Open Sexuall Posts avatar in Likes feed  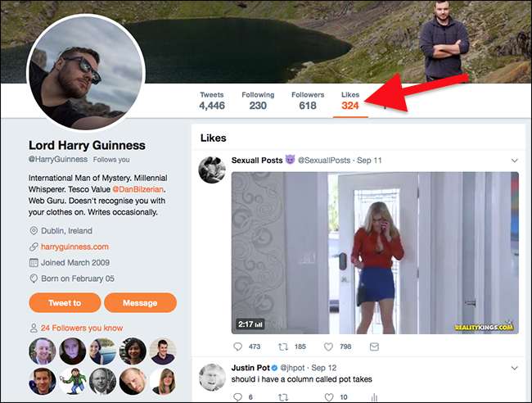pyautogui.click(x=212, y=170)
